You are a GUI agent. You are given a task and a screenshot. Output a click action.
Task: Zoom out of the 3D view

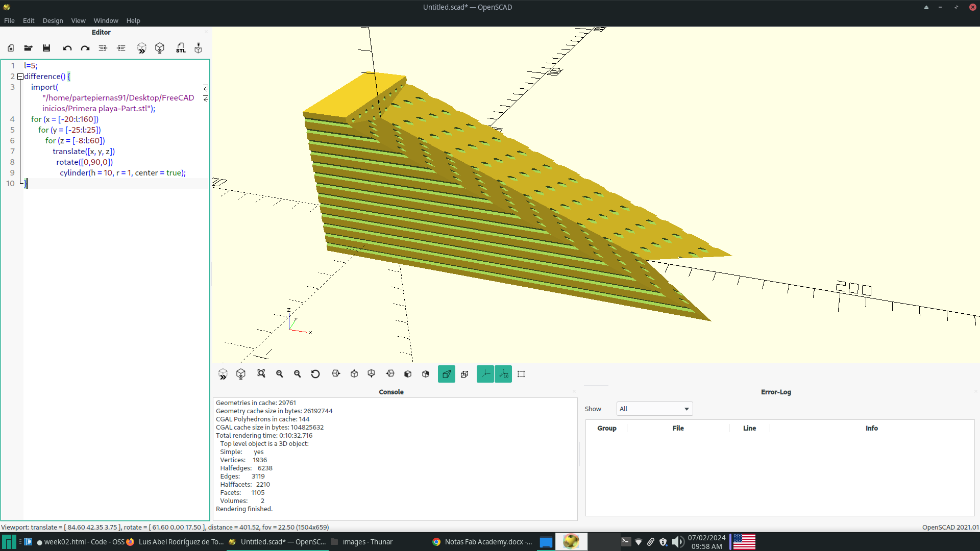(298, 374)
